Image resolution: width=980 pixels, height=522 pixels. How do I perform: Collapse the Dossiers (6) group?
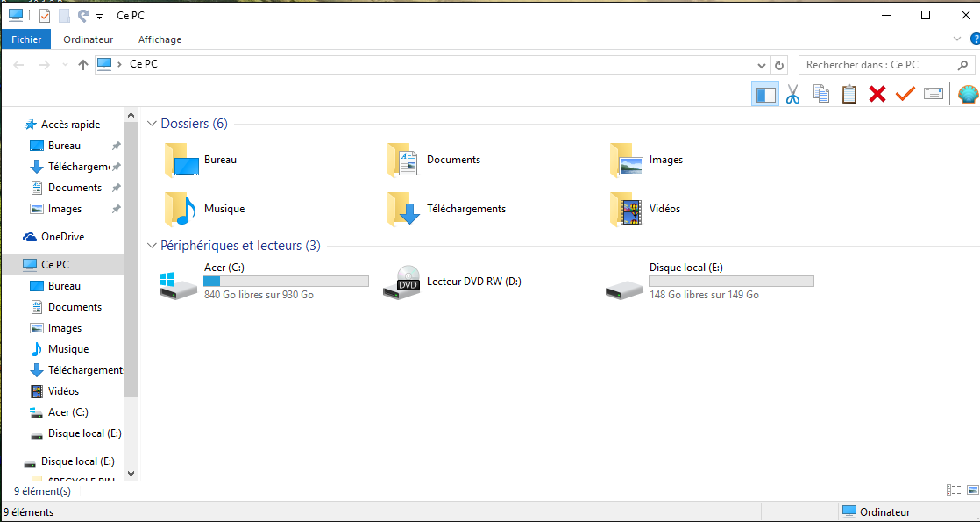152,124
